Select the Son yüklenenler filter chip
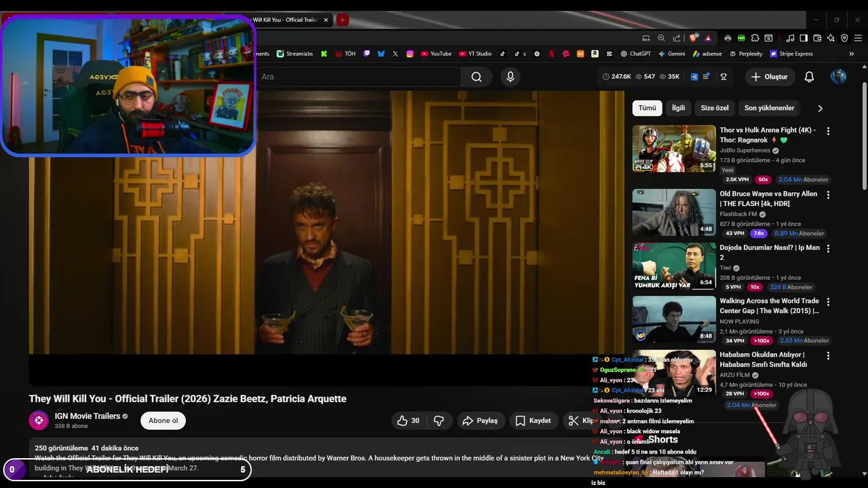The height and width of the screenshot is (488, 868). (769, 108)
